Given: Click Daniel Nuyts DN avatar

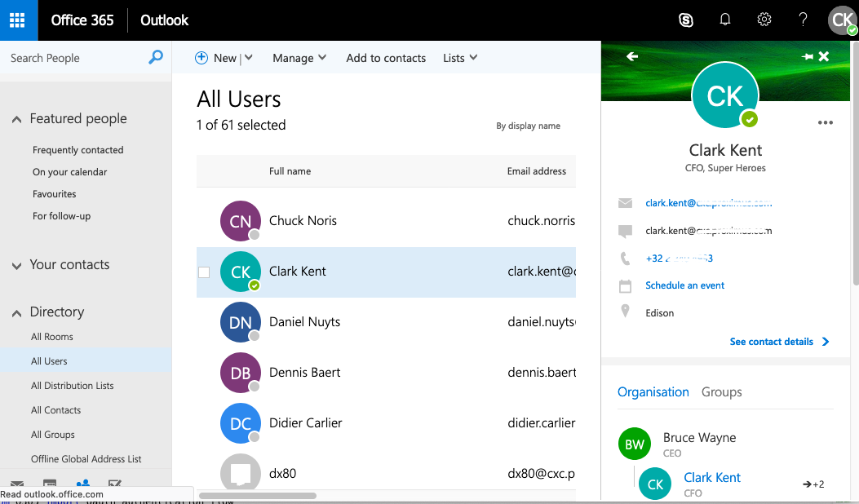Looking at the screenshot, I should click(x=240, y=322).
